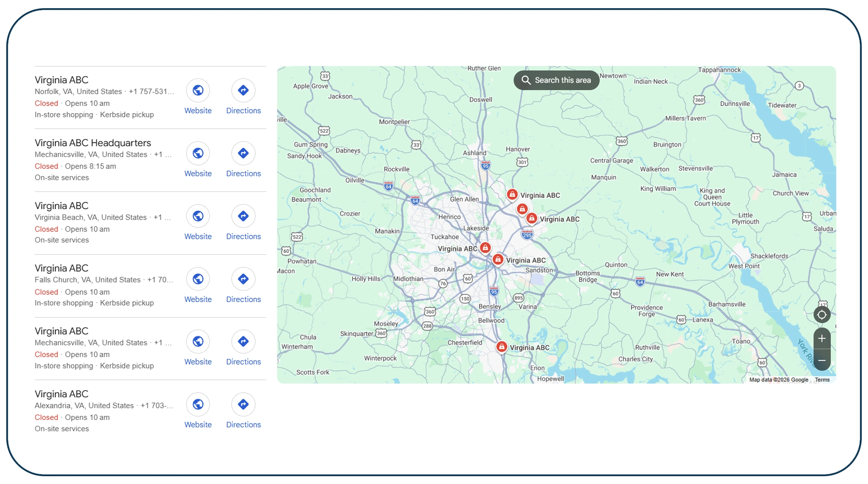Click the Directions button for Mechanicsville listing
The width and height of the screenshot is (868, 484).
pyautogui.click(x=243, y=342)
